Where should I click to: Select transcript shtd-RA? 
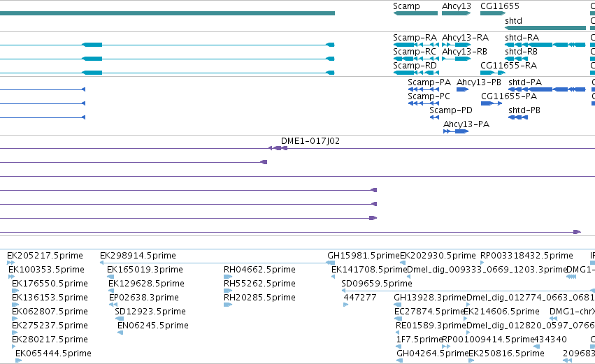pos(522,38)
